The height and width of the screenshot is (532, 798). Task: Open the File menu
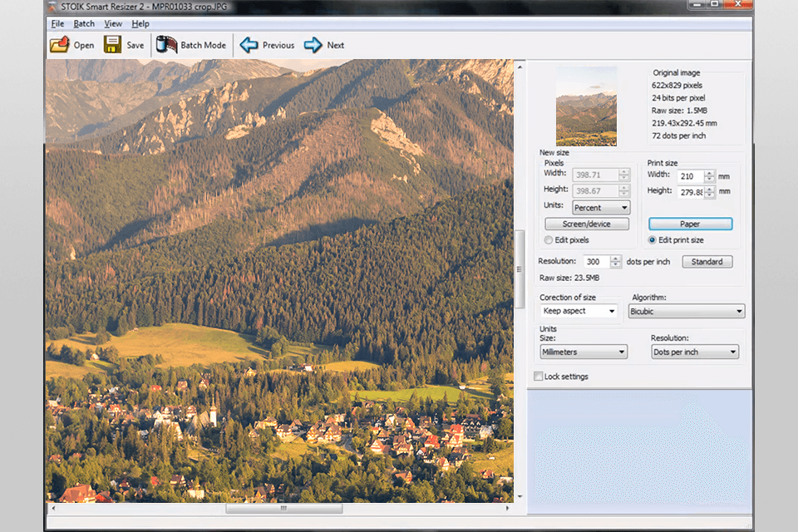(57, 23)
